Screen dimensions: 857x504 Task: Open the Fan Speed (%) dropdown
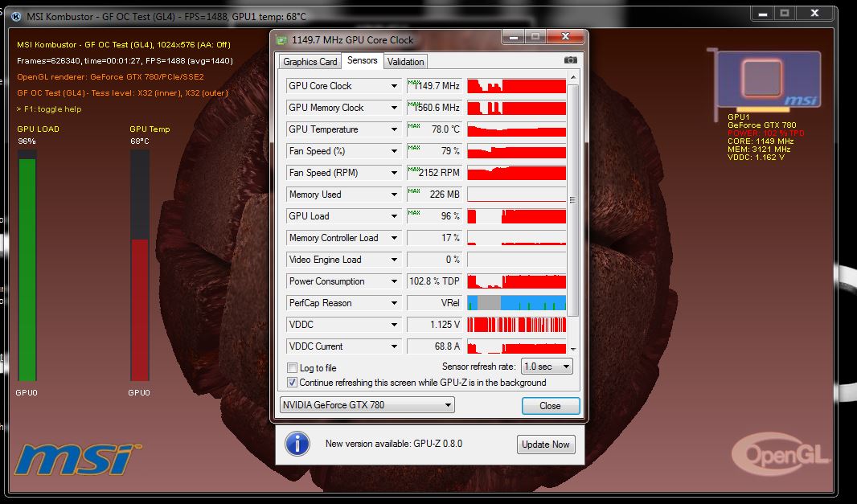coord(393,151)
